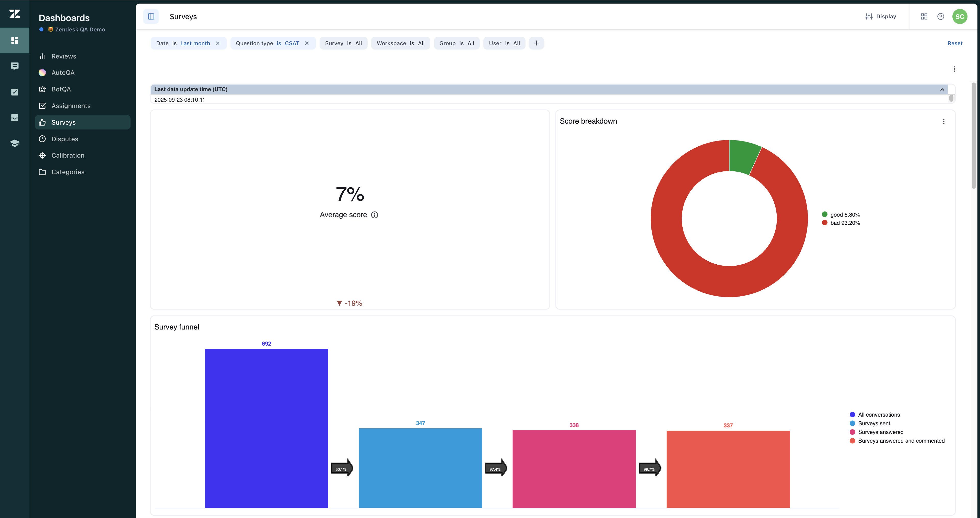Open the inbox tray icon in left rail
Viewport: 980px width, 518px height.
tap(15, 117)
